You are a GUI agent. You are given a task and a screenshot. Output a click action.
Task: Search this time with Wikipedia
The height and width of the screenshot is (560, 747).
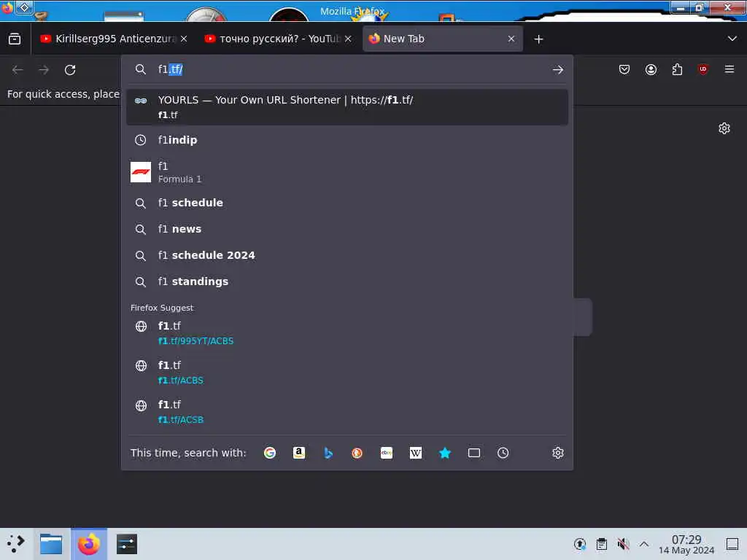415,453
